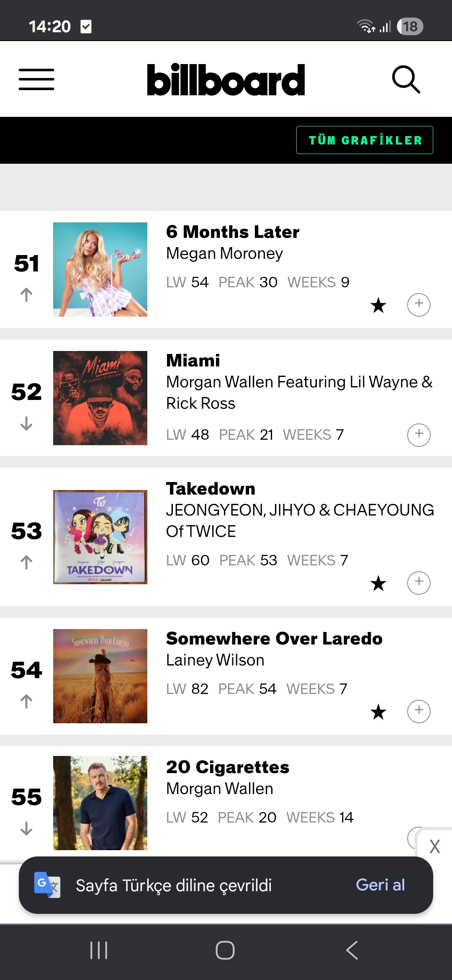Expand details for Miami entry
The height and width of the screenshot is (980, 452).
[x=419, y=435]
